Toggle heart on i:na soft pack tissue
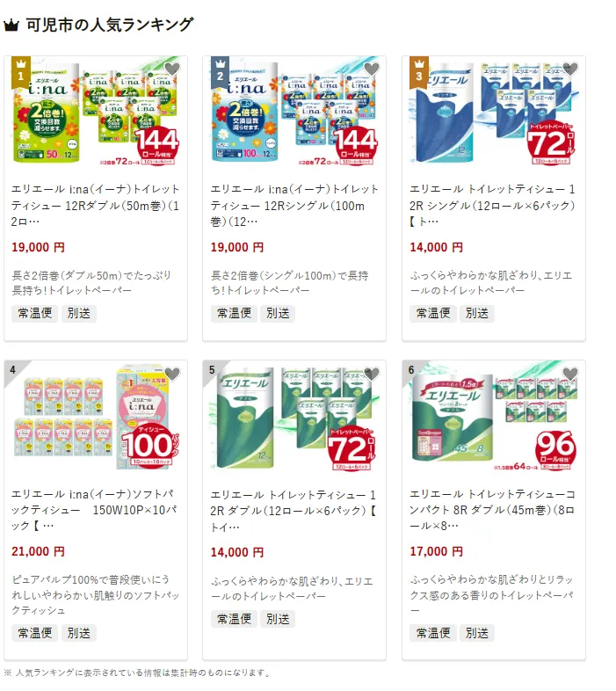 tap(172, 374)
